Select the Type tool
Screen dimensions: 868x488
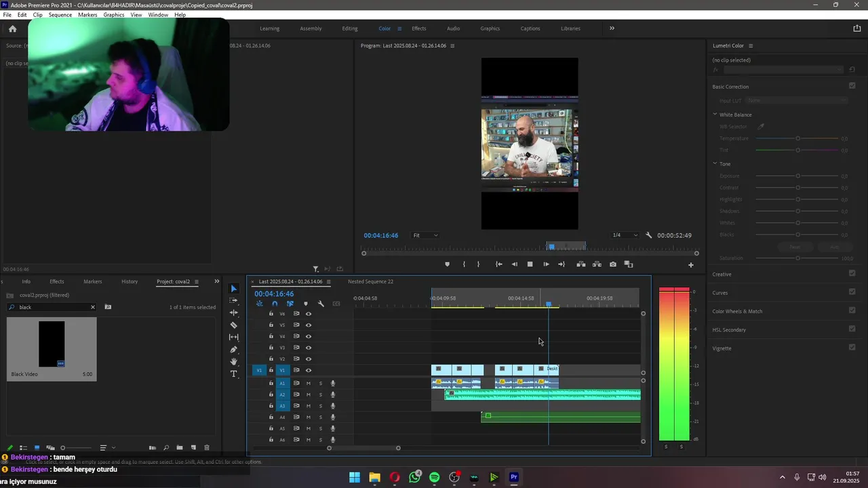tap(234, 374)
